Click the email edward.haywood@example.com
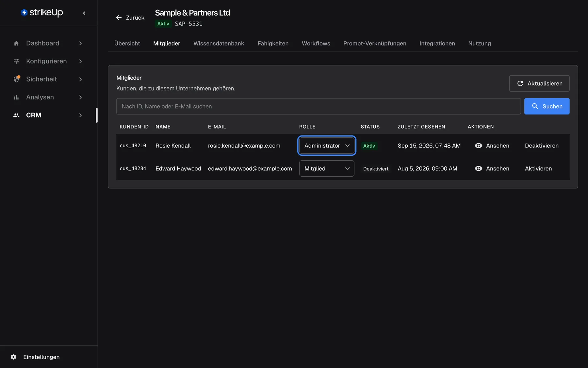This screenshot has height=368, width=588. pyautogui.click(x=250, y=168)
